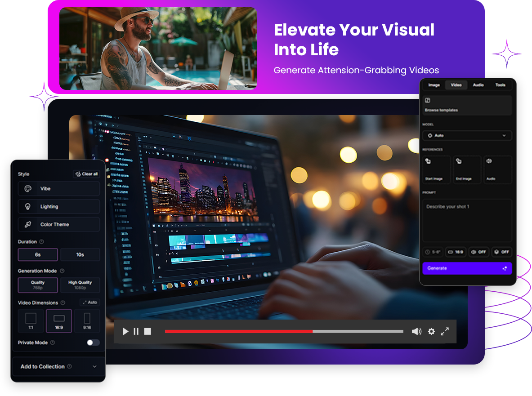This screenshot has height=396, width=532.
Task: Toggle the Private Mode switch
Action: click(x=93, y=343)
